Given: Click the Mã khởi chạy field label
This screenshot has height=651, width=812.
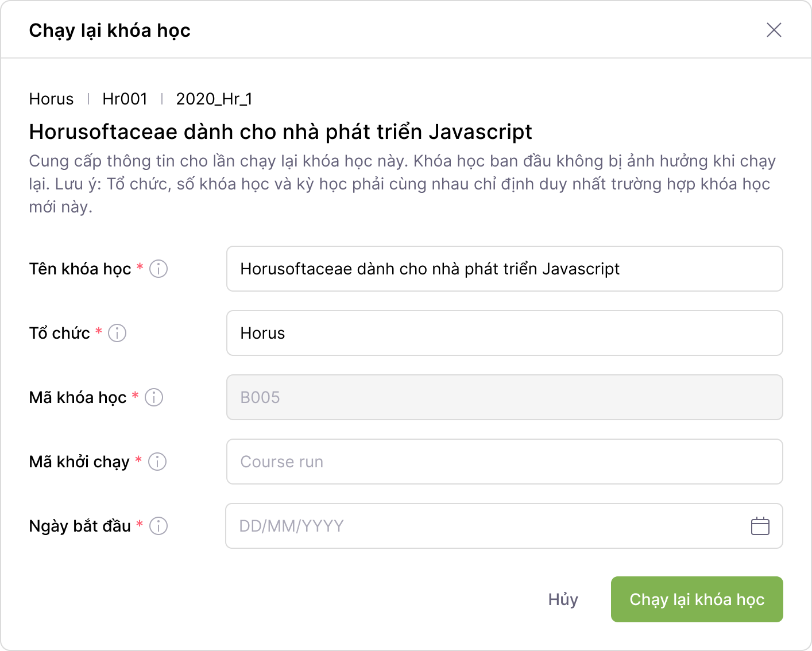Looking at the screenshot, I should click(x=79, y=462).
